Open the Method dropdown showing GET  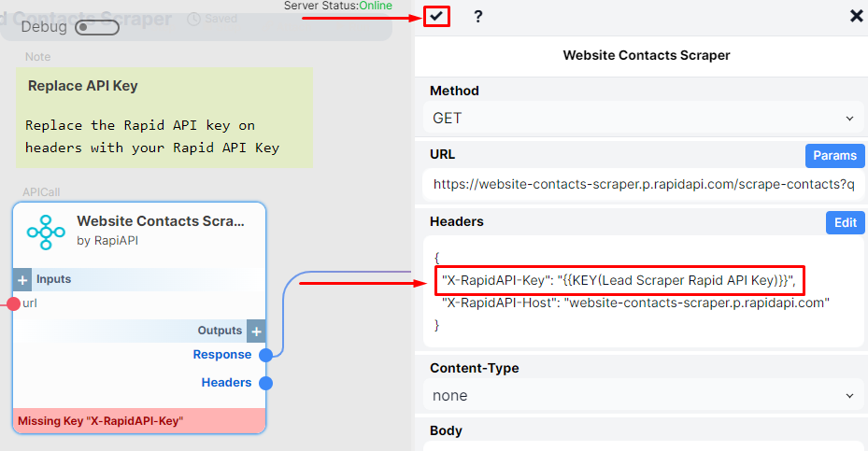(x=643, y=119)
